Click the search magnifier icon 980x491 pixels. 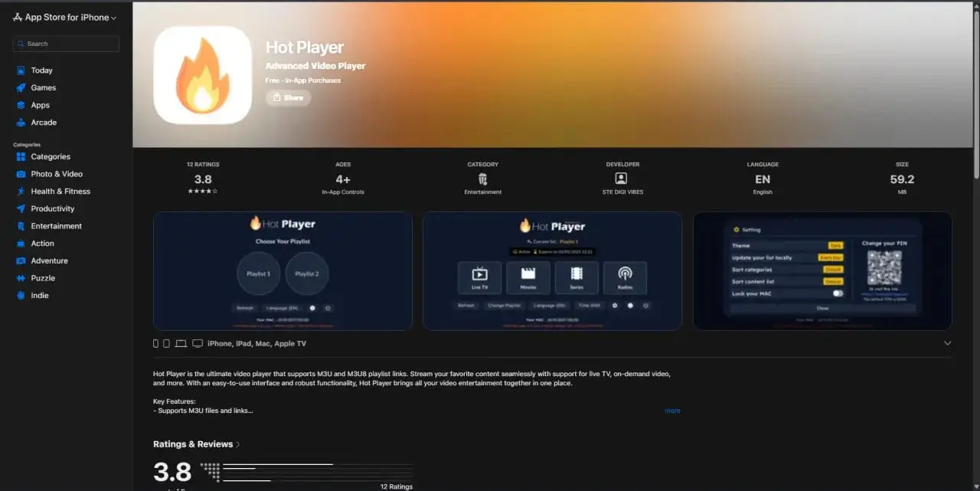21,44
